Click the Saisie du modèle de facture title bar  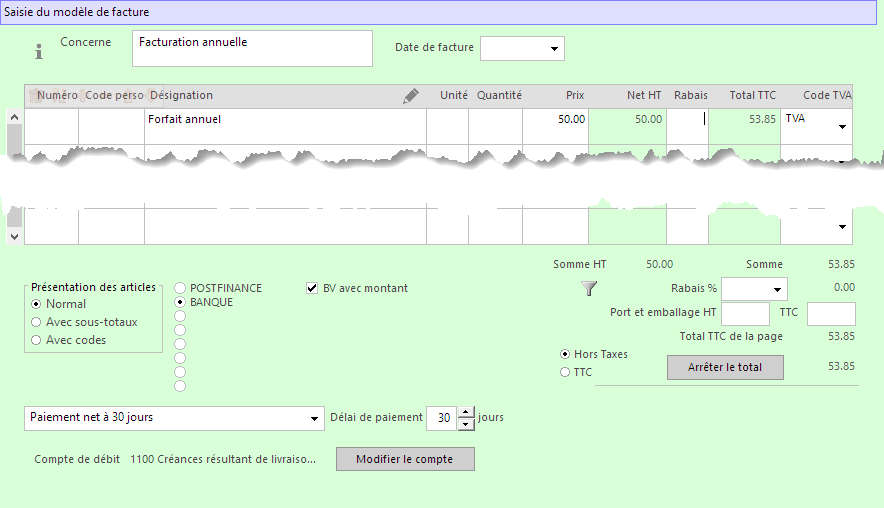click(439, 12)
